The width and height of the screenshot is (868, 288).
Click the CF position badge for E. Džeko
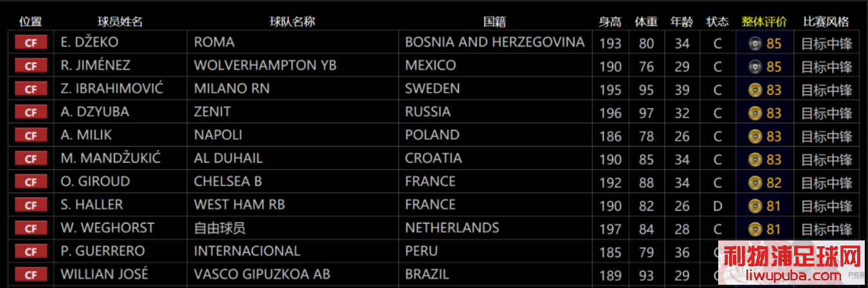(31, 43)
